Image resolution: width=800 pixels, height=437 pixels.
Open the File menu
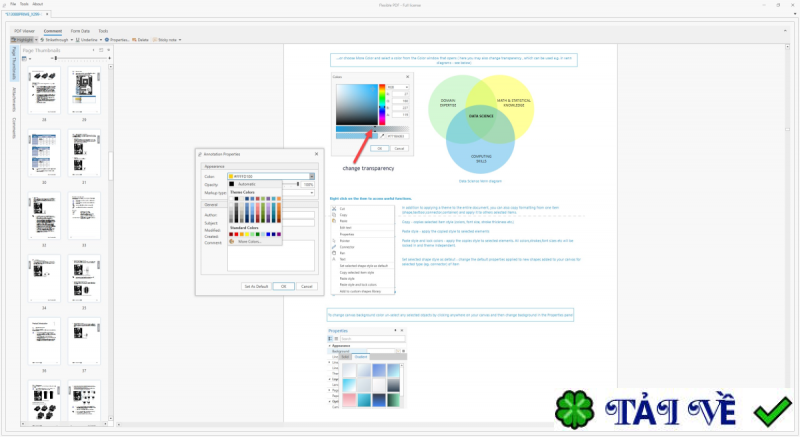pyautogui.click(x=13, y=4)
